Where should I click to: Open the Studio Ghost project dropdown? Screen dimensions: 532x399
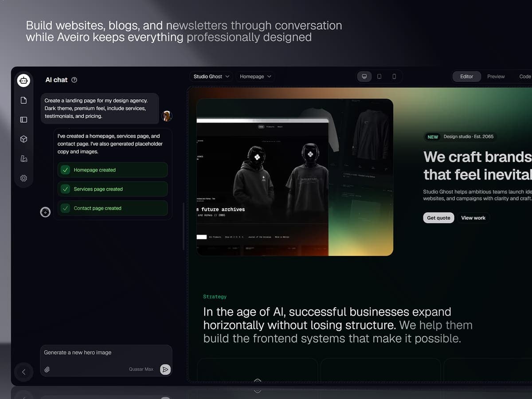tap(211, 76)
